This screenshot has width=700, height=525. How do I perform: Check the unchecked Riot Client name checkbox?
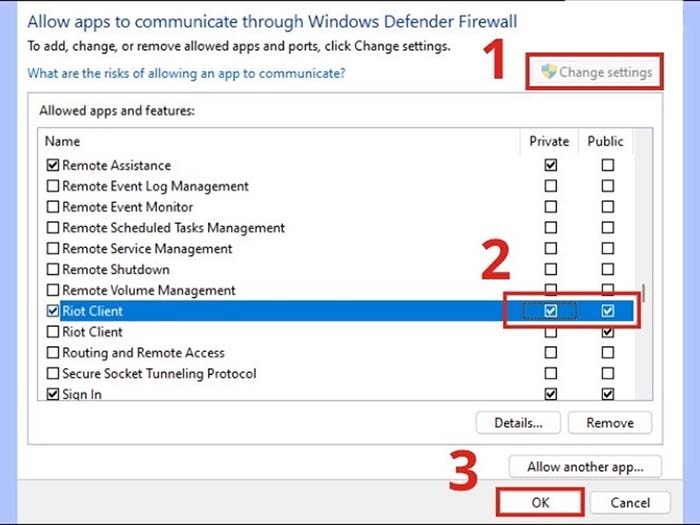[x=53, y=332]
